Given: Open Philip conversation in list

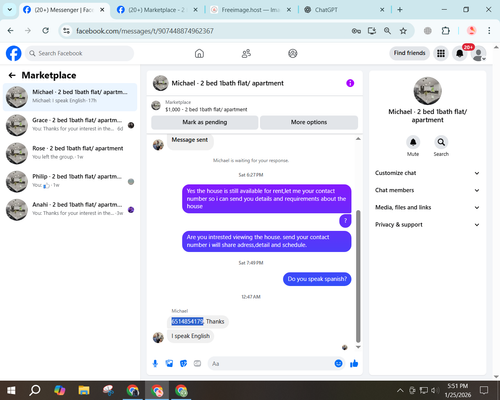Looking at the screenshot, I should coord(70,182).
